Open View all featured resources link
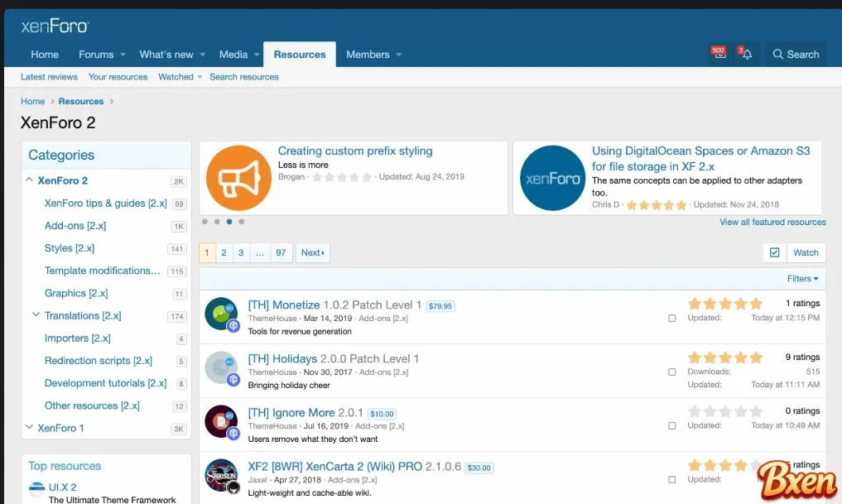This screenshot has width=842, height=504. 772,222
